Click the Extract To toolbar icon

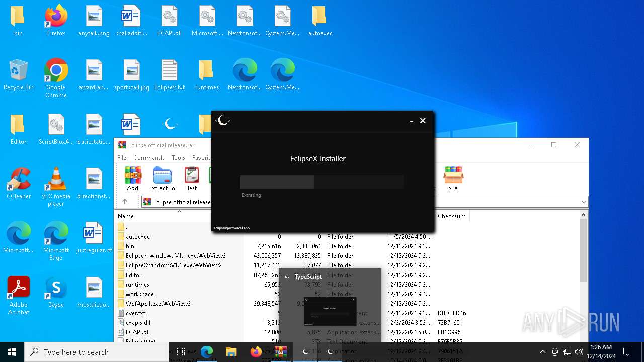click(162, 179)
